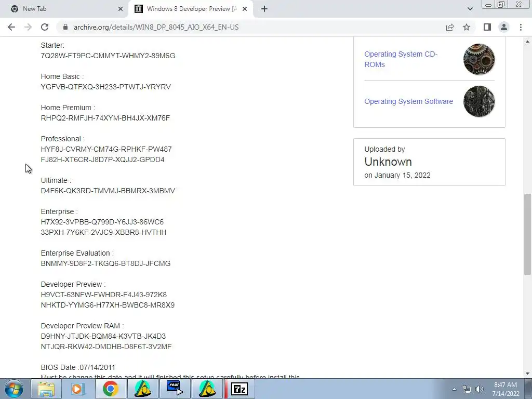Click the Home Premium key RHPQ2-RMFJH-74XYM-BH4JX-XM76F

pyautogui.click(x=105, y=118)
